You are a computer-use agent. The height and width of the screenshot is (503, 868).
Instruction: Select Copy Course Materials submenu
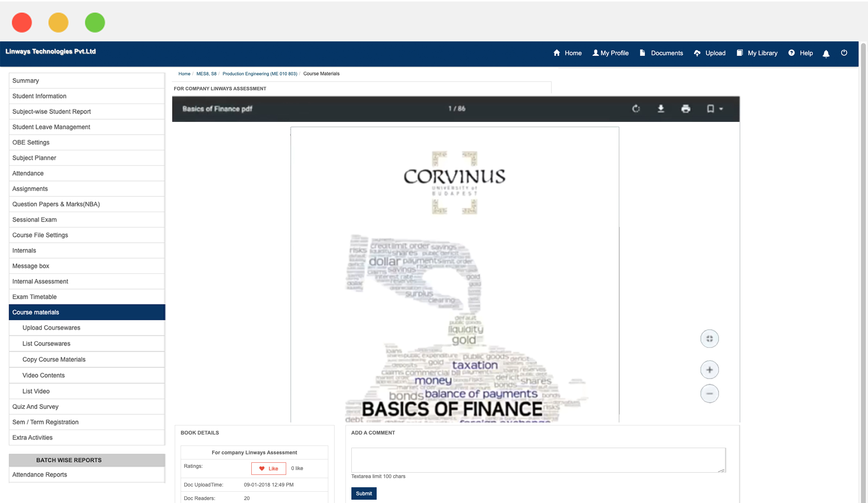pos(87,359)
